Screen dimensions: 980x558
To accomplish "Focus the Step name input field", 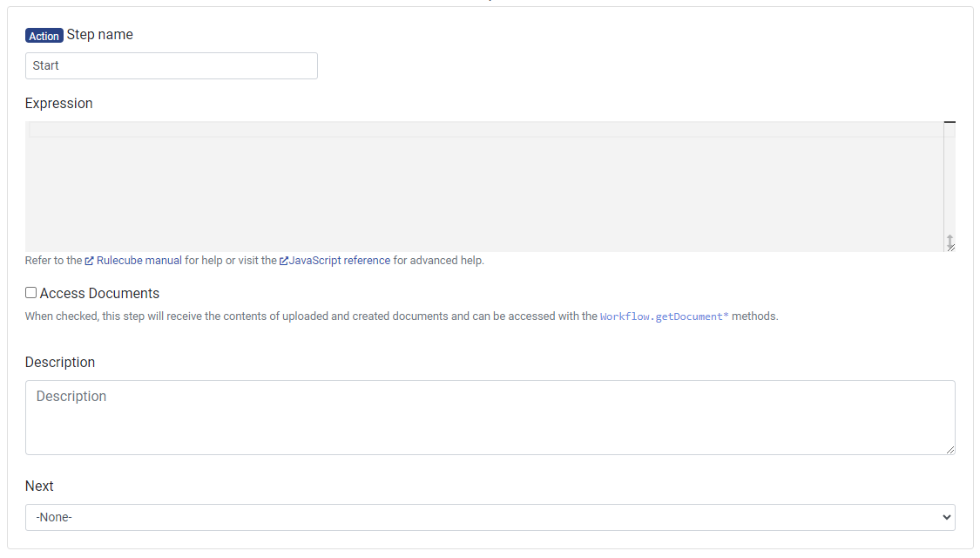I will (172, 66).
